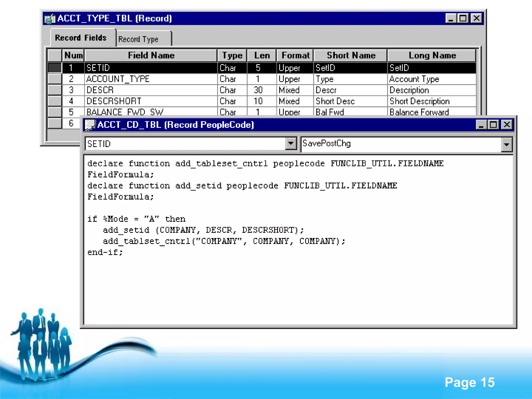The height and width of the screenshot is (399, 532).
Task: Open the SavePostChg event dropdown arrow
Action: [x=507, y=144]
